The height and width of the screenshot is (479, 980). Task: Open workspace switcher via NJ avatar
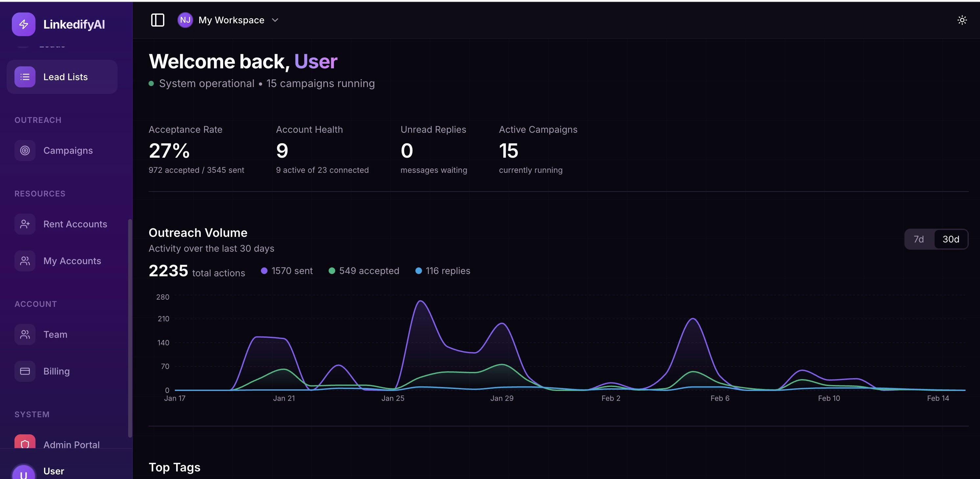tap(185, 20)
